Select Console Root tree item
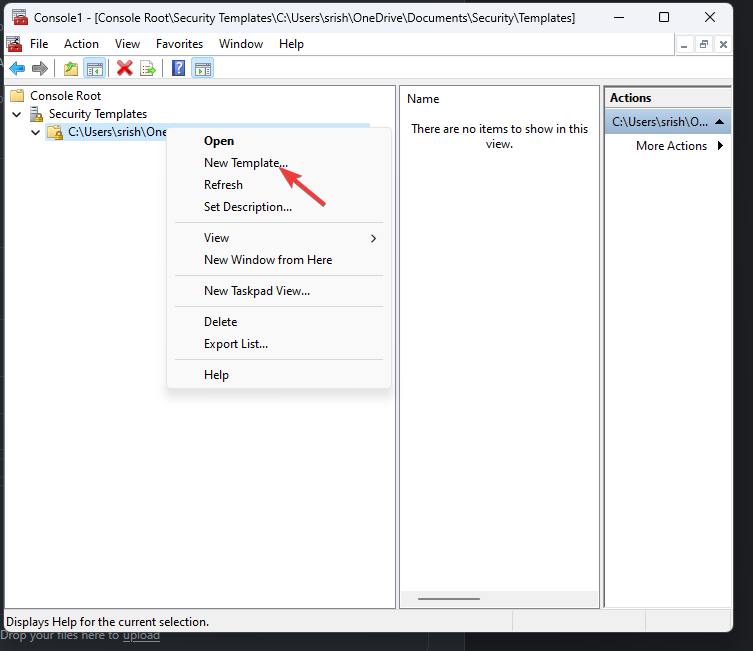The width and height of the screenshot is (753, 651). 65,96
